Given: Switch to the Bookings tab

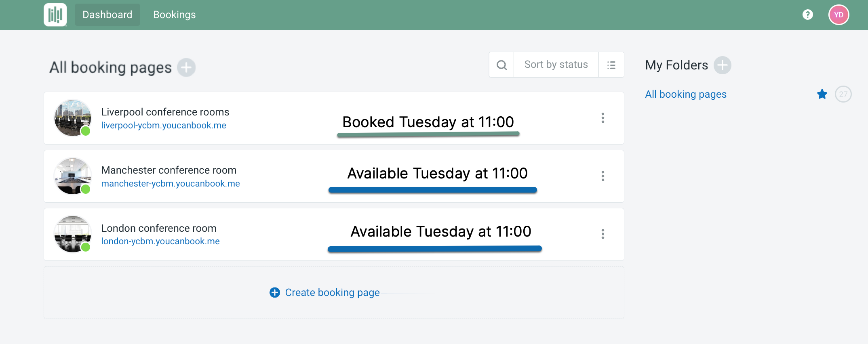Looking at the screenshot, I should (x=174, y=15).
